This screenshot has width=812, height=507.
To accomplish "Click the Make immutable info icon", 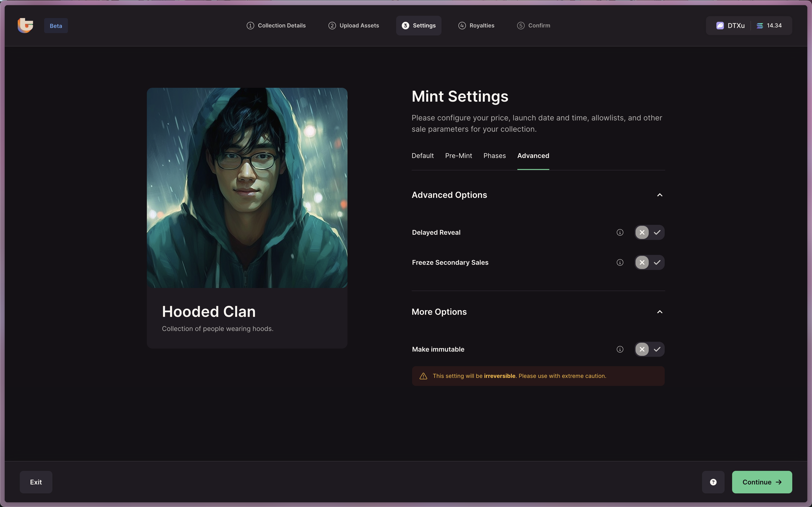I will click(620, 350).
